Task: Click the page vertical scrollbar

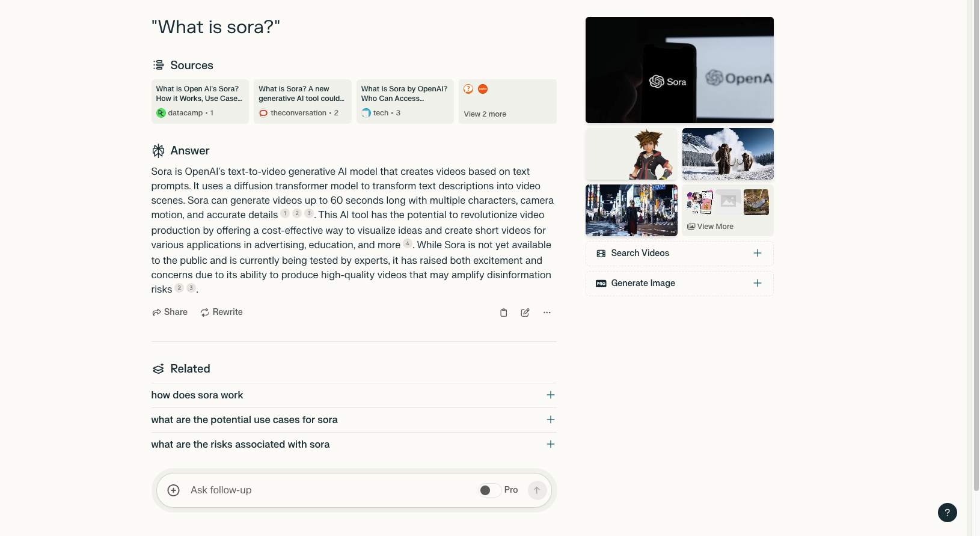Action: [976, 246]
